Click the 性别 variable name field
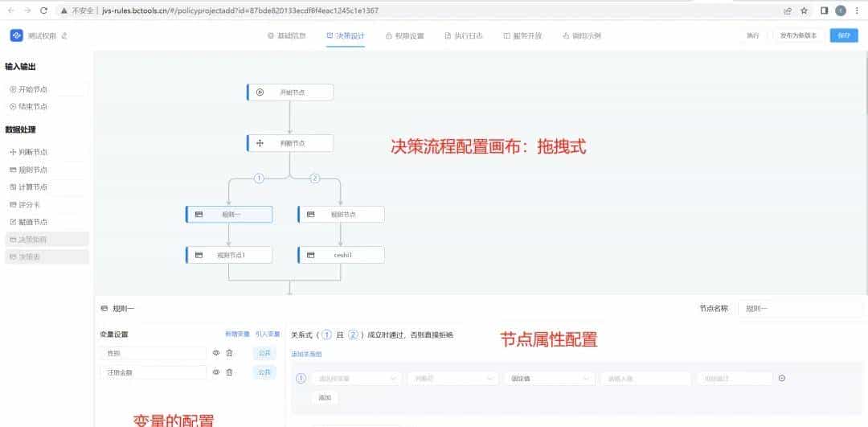 point(154,353)
